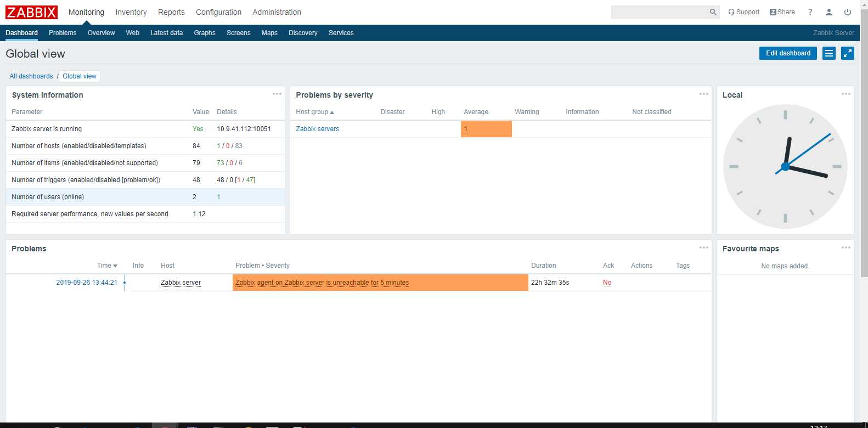The image size is (868, 428).
Task: Open the user profile icon
Action: click(828, 12)
